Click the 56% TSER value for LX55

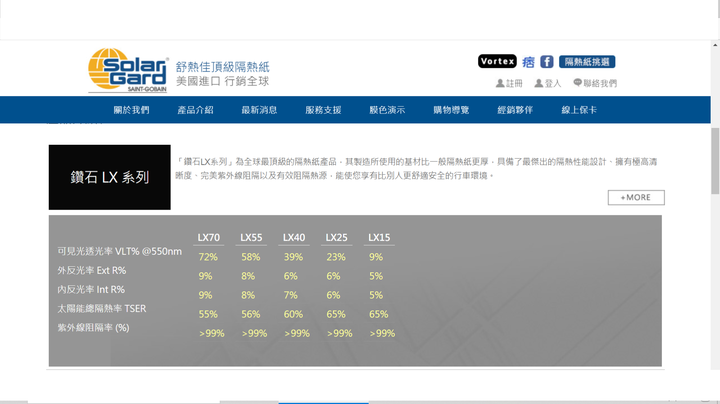(x=251, y=314)
